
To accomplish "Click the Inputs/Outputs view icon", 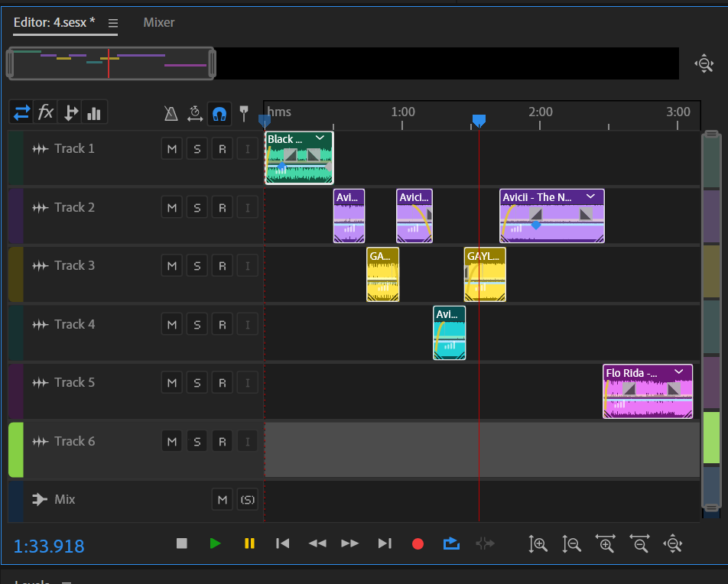I will point(21,112).
